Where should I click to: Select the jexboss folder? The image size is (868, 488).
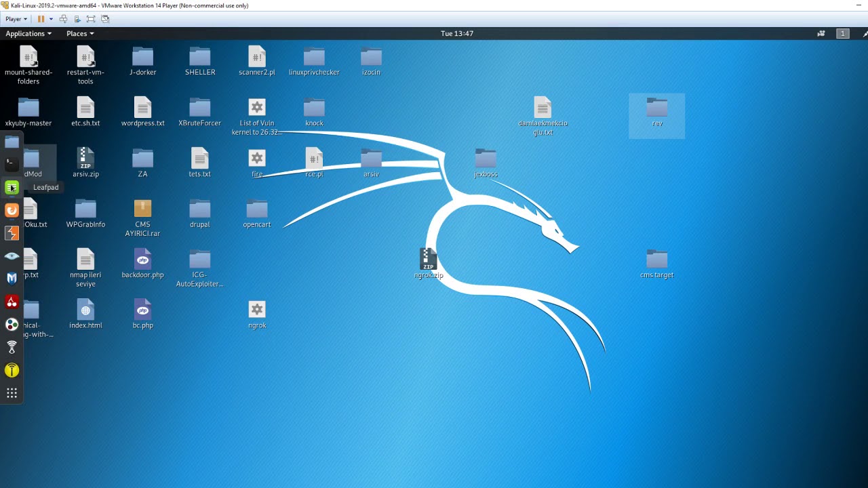pos(486,163)
